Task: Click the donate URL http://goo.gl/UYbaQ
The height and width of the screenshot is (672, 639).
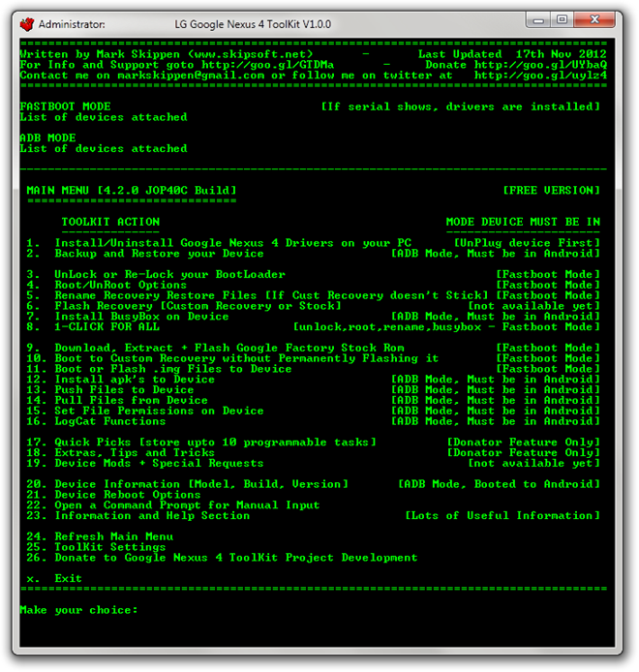Action: click(540, 65)
